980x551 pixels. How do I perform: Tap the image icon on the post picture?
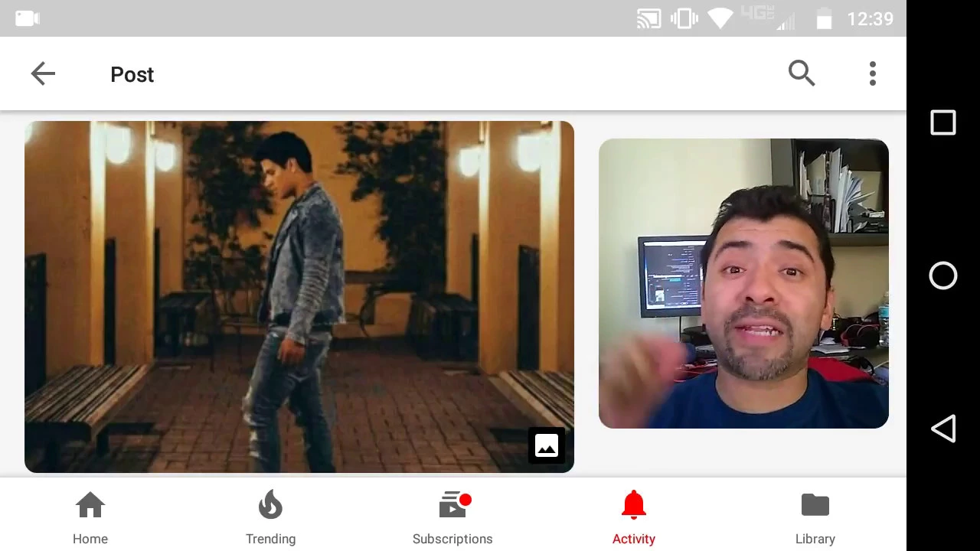pos(547,445)
